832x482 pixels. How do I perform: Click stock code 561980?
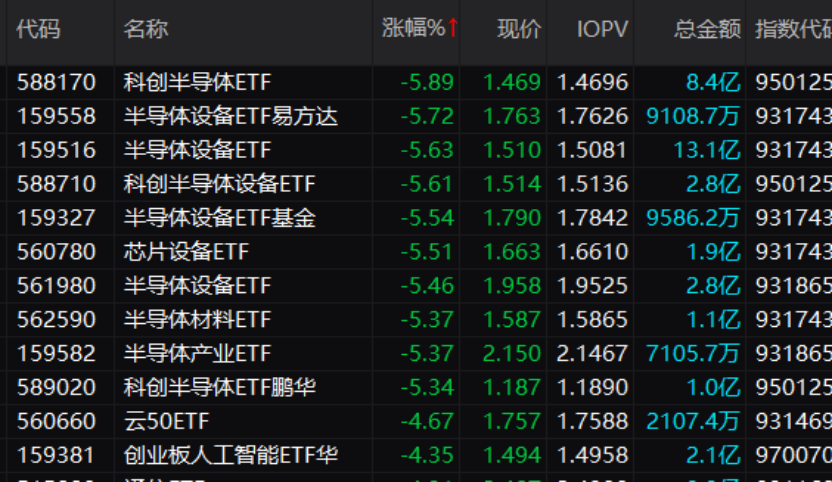[x=57, y=286]
